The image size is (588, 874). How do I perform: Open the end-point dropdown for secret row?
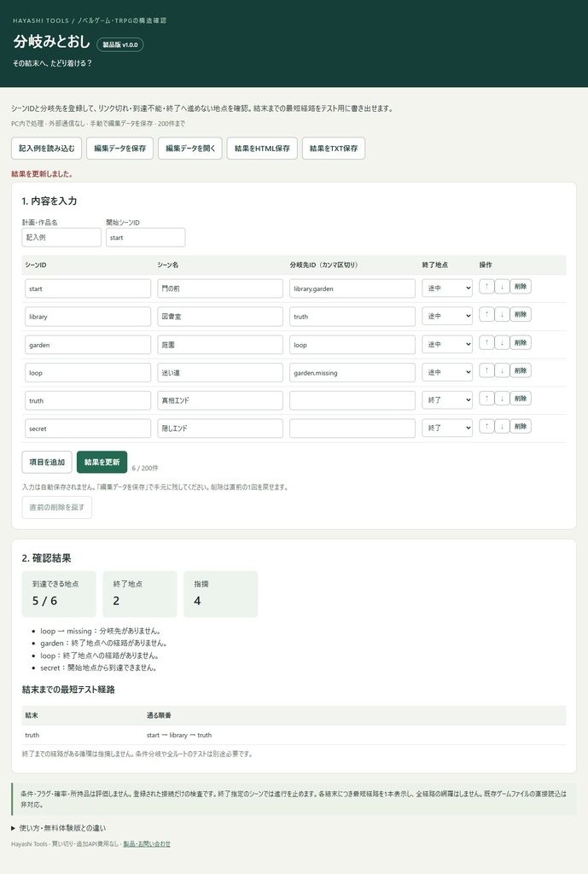(447, 428)
